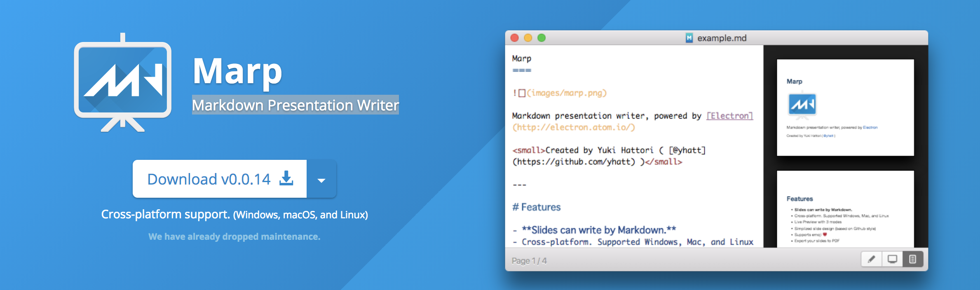Click the Marp logo image in slide preview
Screen dimensions: 980x290
tap(802, 104)
